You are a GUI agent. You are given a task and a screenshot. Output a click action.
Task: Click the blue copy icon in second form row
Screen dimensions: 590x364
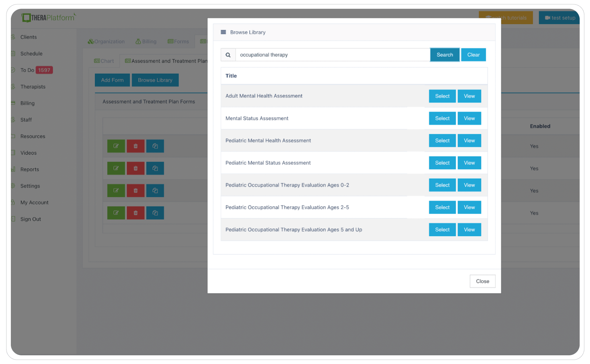click(x=155, y=168)
